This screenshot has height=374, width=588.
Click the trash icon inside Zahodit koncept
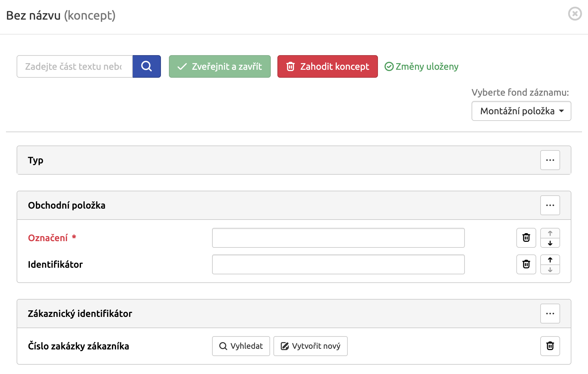[x=291, y=66]
